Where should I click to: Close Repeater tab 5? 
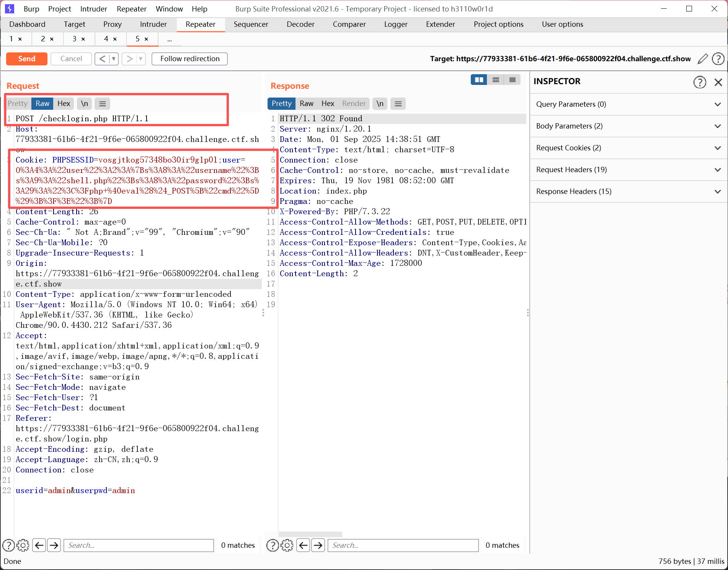146,39
